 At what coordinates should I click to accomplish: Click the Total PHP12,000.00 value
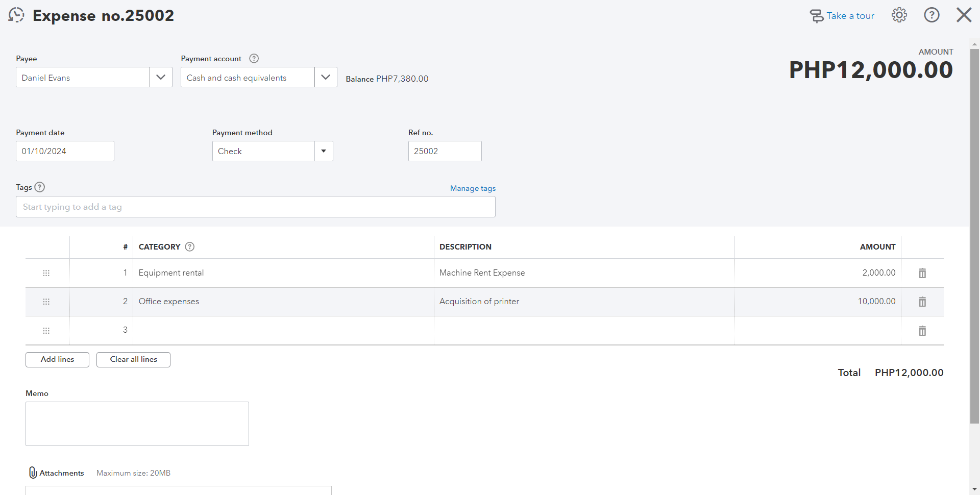click(909, 373)
